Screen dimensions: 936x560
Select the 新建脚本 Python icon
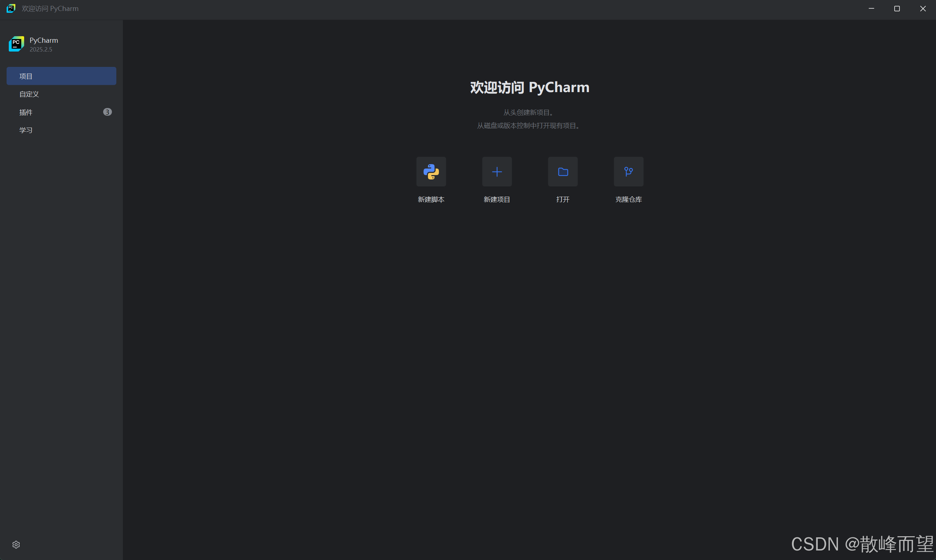click(431, 172)
